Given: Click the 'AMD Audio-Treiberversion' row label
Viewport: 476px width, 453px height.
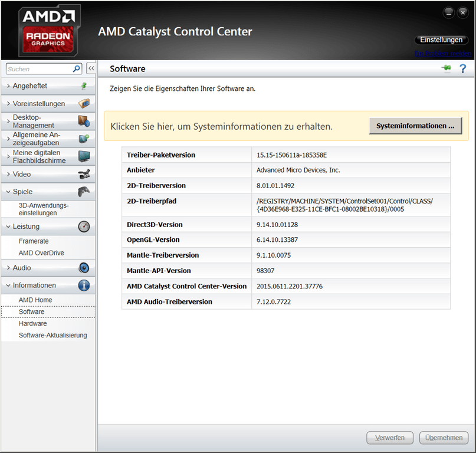Looking at the screenshot, I should tap(169, 302).
